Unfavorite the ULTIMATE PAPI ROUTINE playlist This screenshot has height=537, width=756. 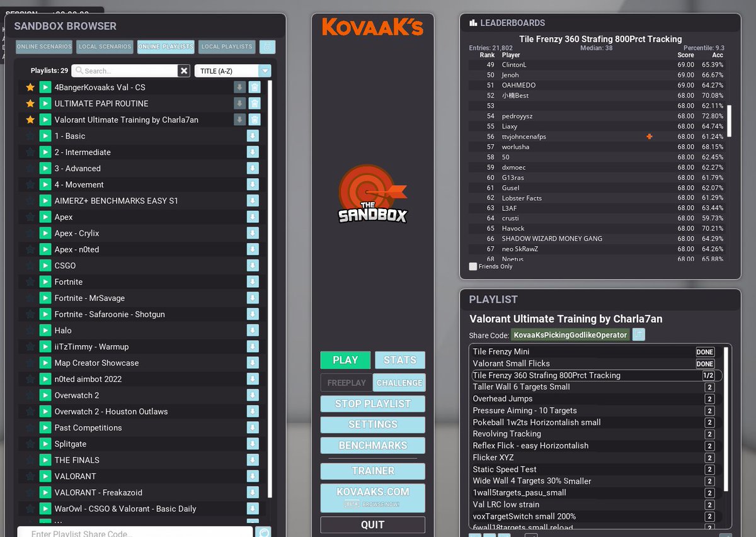pyautogui.click(x=30, y=103)
